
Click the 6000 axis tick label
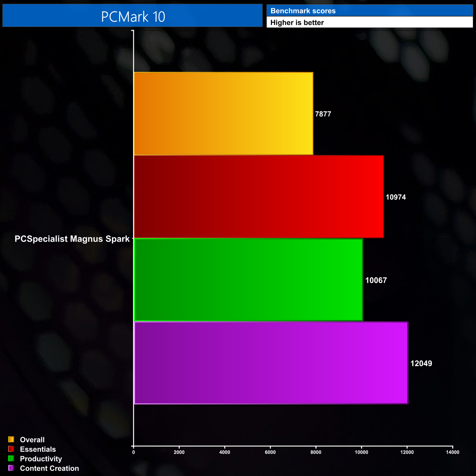(270, 452)
